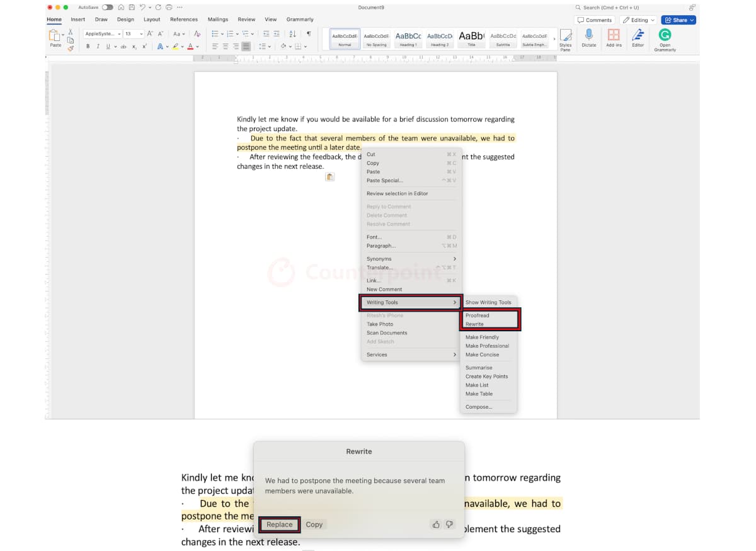Toggle Italic formatting
The height and width of the screenshot is (551, 756).
coord(98,47)
